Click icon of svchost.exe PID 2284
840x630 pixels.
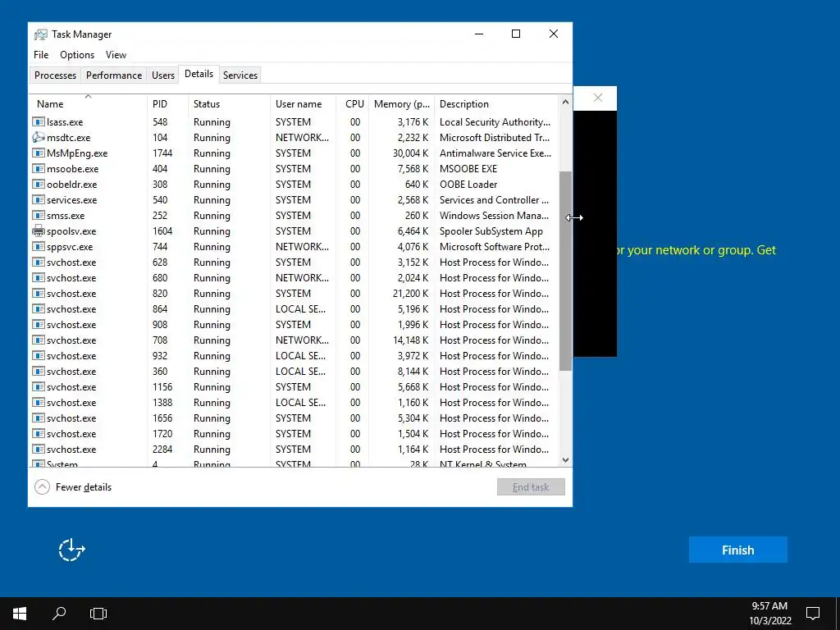pos(38,450)
